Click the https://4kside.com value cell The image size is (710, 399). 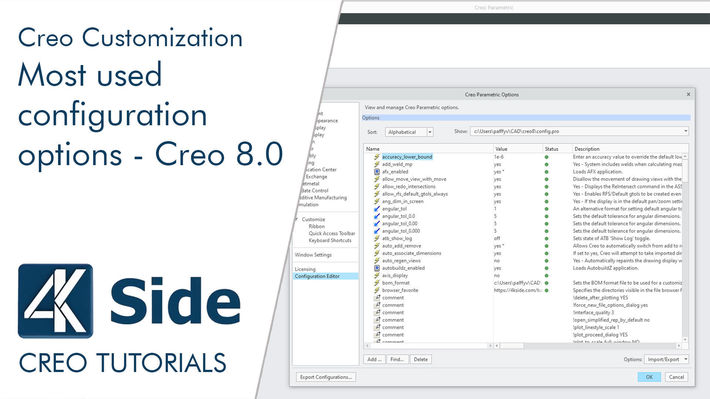tap(518, 290)
